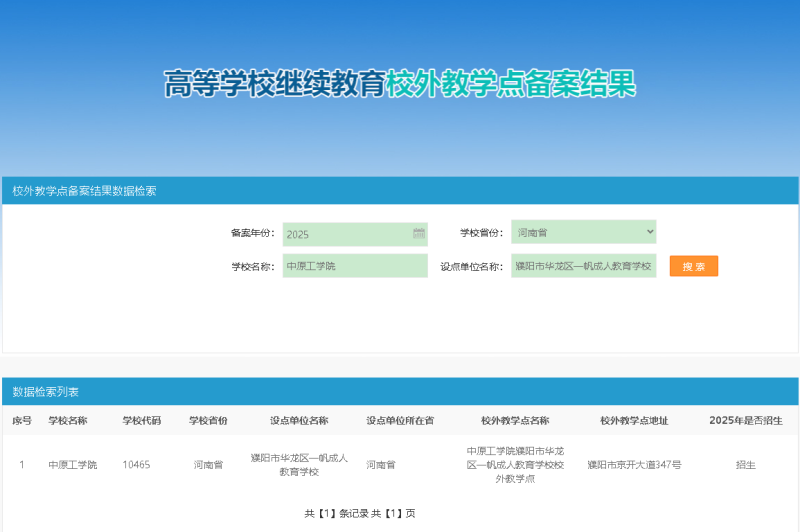Open the calendar picker in 备案年份 field
This screenshot has height=532, width=800.
(x=419, y=234)
